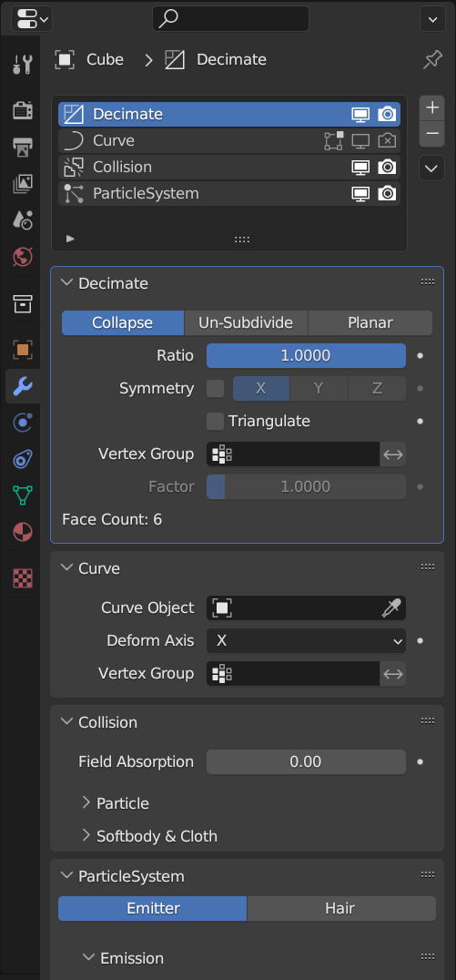Open the Material properties tab
The width and height of the screenshot is (456, 980).
click(x=23, y=532)
